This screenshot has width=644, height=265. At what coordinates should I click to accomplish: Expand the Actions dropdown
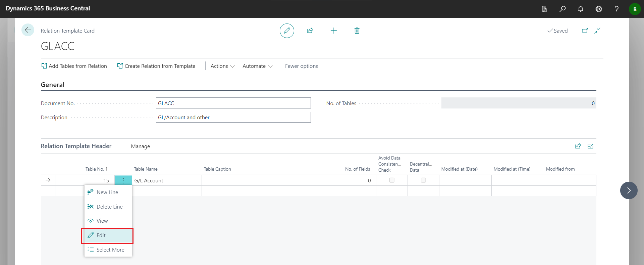coord(223,66)
